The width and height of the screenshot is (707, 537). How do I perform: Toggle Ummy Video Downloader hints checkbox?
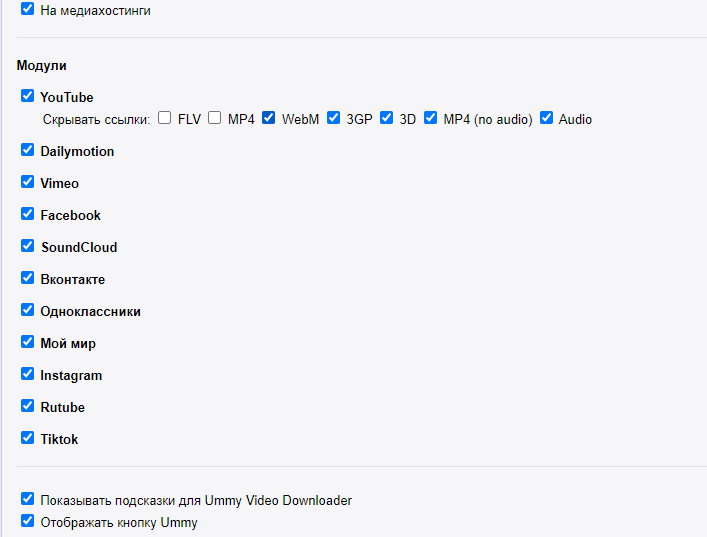pos(28,499)
